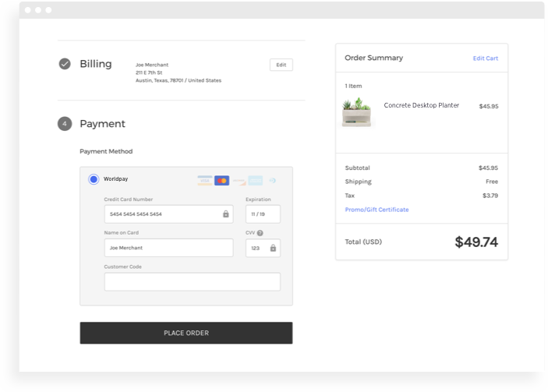Click the Edit billing button
The width and height of the screenshot is (548, 392).
[281, 65]
